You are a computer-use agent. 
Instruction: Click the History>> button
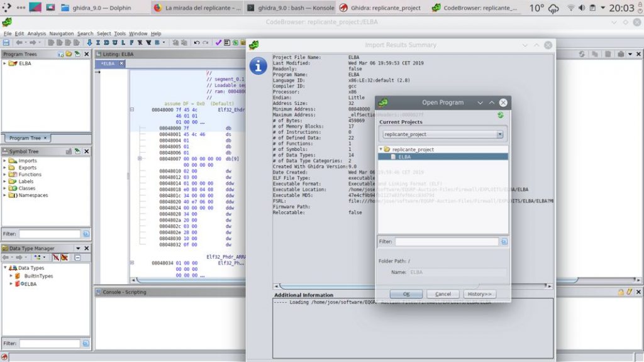(480, 294)
